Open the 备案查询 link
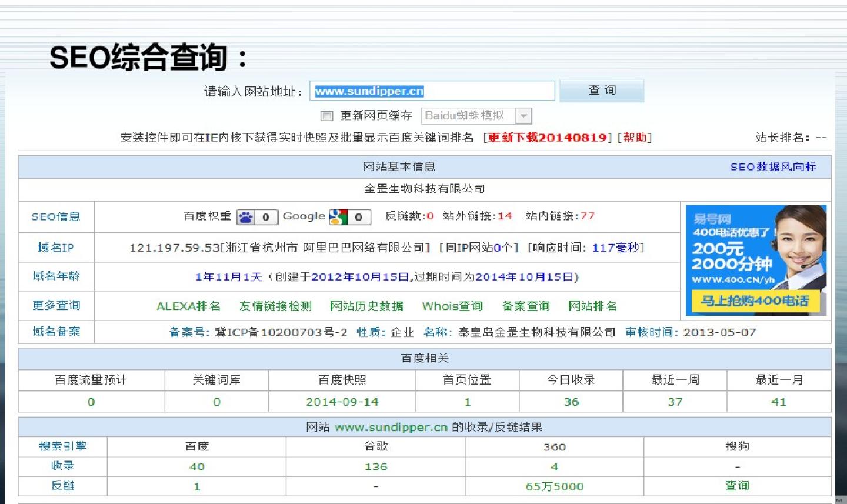This screenshot has width=847, height=504. tap(526, 306)
